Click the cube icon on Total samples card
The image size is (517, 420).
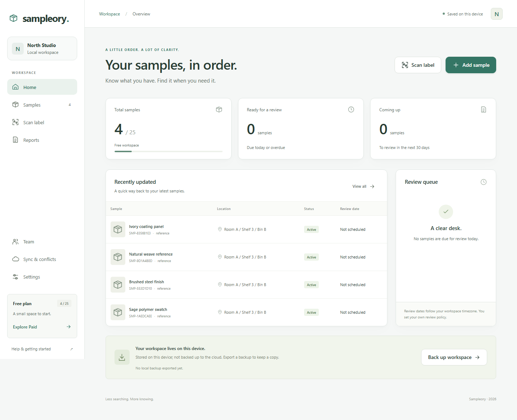click(x=219, y=109)
